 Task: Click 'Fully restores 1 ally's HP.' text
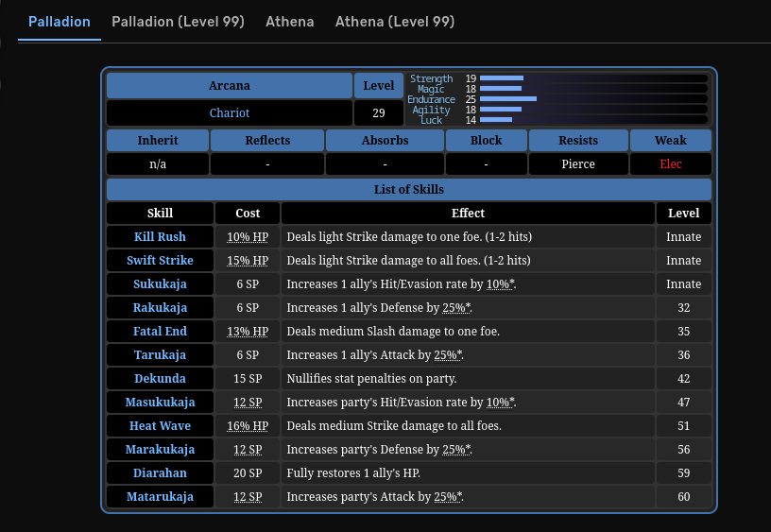pos(353,473)
